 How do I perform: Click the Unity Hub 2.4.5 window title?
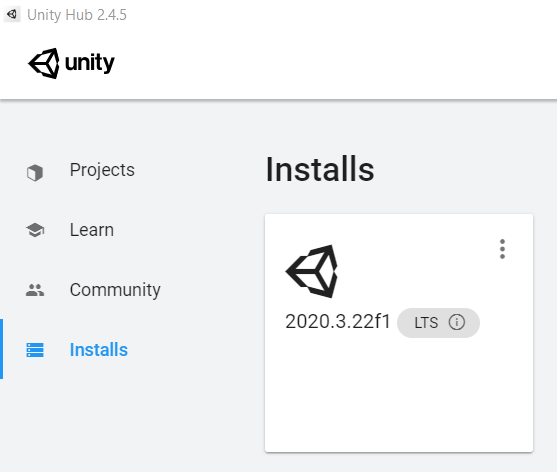click(77, 15)
